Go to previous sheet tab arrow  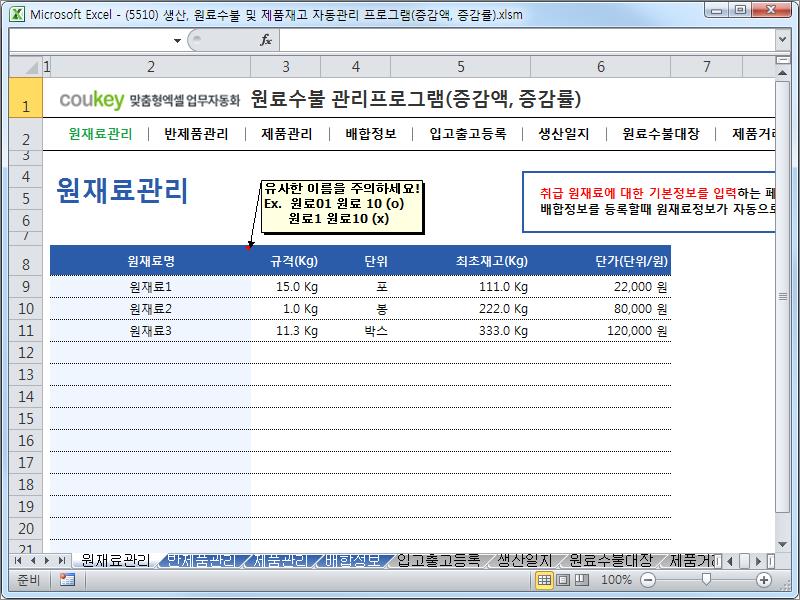pos(33,561)
